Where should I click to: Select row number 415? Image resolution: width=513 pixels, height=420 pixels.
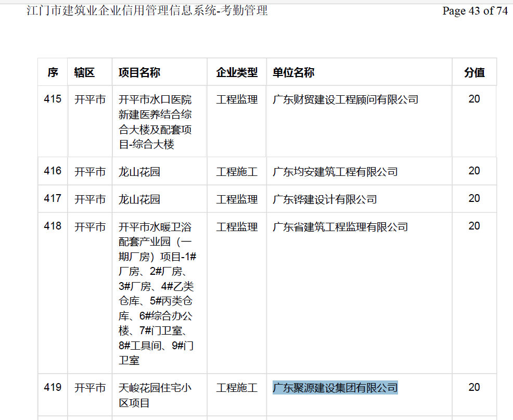pyautogui.click(x=53, y=99)
